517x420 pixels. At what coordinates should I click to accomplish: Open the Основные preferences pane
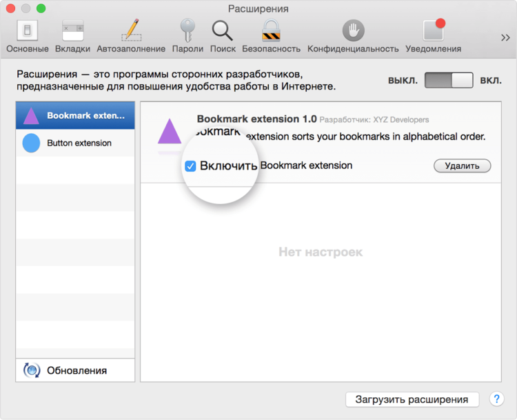coord(28,37)
